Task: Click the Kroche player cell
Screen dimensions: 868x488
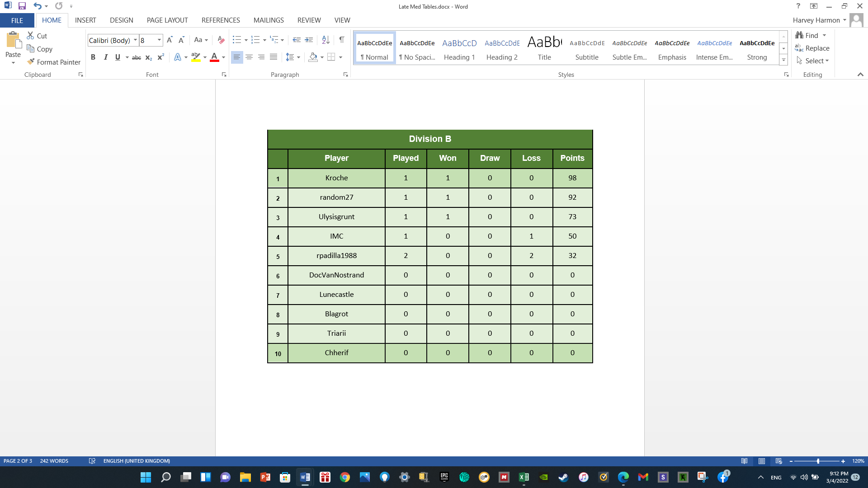Action: [336, 178]
